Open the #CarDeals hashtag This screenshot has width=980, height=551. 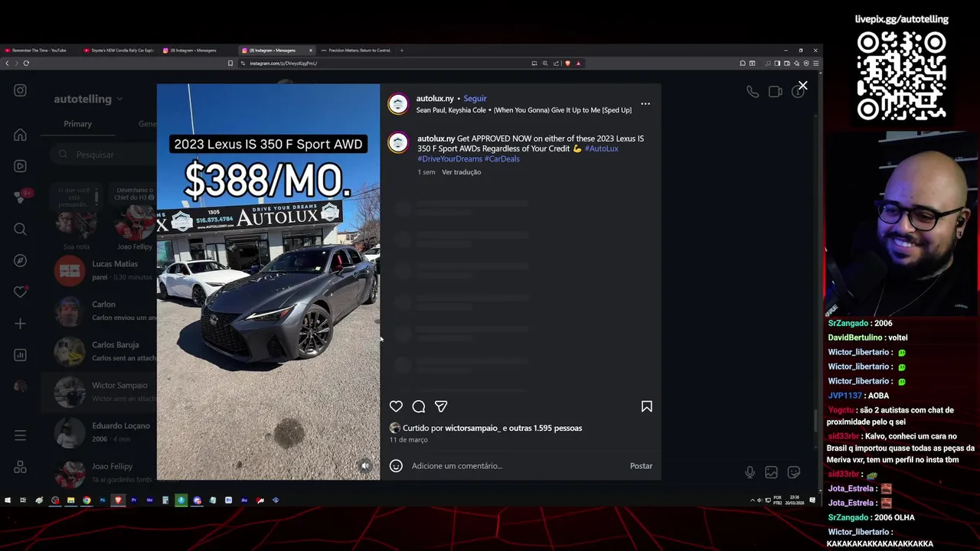click(502, 158)
